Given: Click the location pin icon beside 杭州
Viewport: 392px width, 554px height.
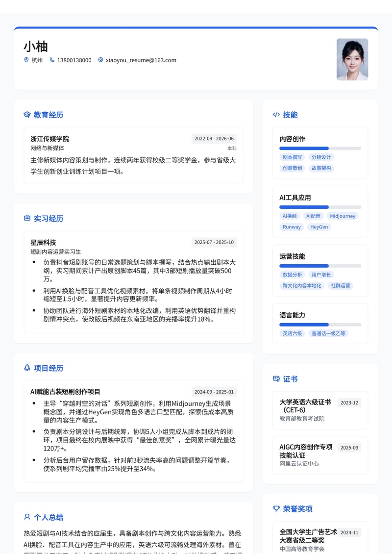Looking at the screenshot, I should 26,60.
